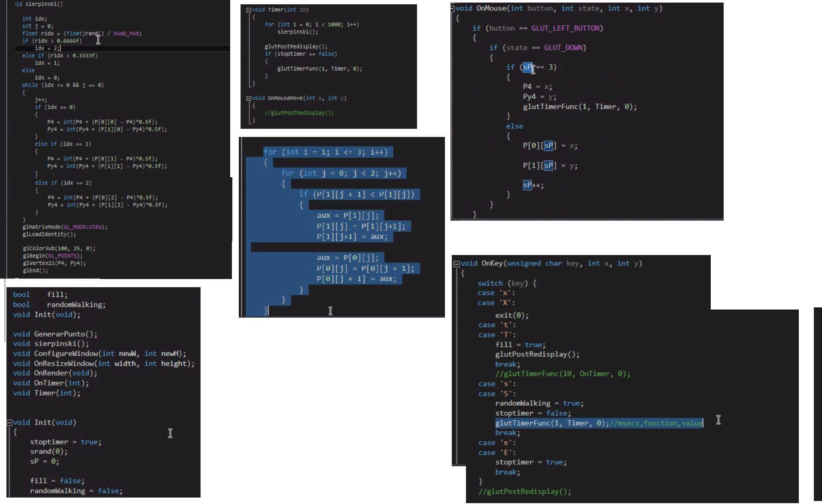
Task: Click the 'if (P[1][j + 1] < P[1][j])' line
Action: point(357,194)
